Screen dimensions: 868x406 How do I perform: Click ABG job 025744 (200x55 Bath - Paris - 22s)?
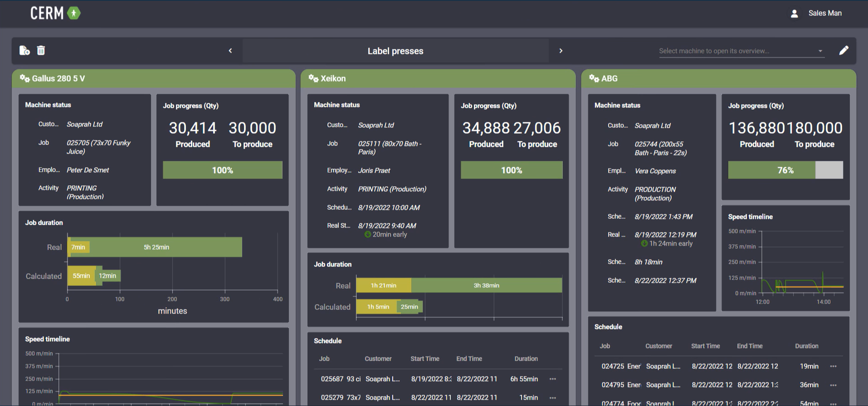coord(661,148)
